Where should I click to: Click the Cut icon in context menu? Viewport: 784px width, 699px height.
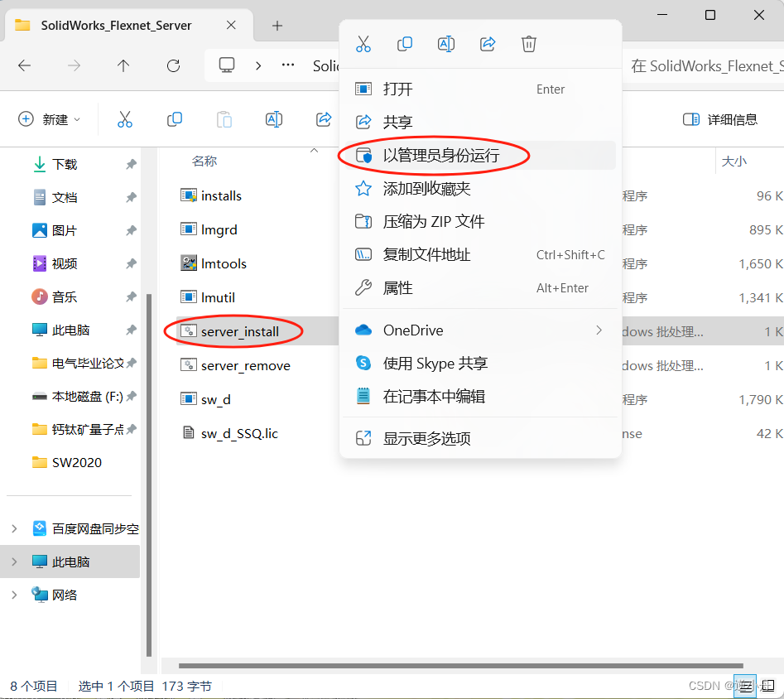pos(363,44)
